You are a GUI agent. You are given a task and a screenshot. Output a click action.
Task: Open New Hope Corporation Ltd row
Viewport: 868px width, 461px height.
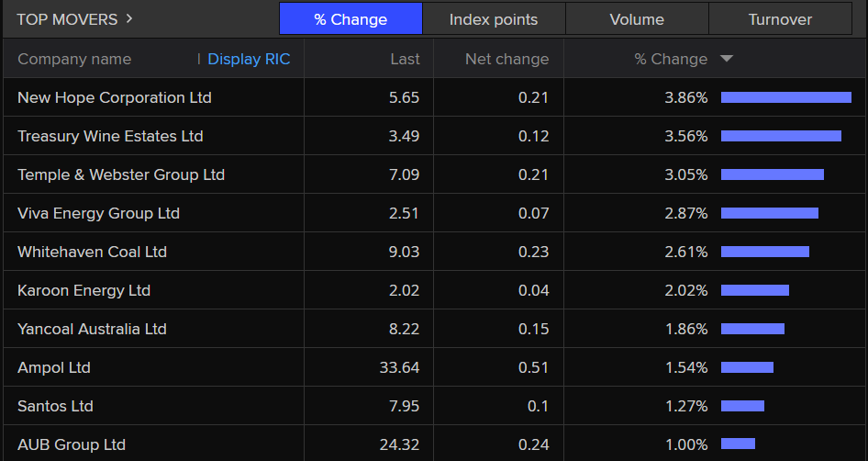coord(115,97)
